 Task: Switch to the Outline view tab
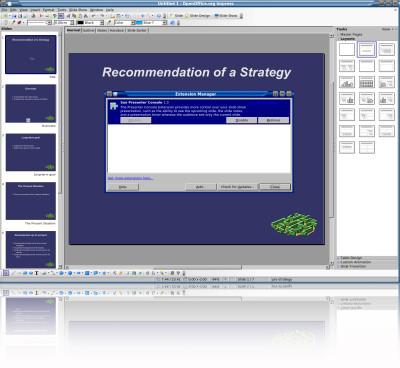[x=88, y=30]
